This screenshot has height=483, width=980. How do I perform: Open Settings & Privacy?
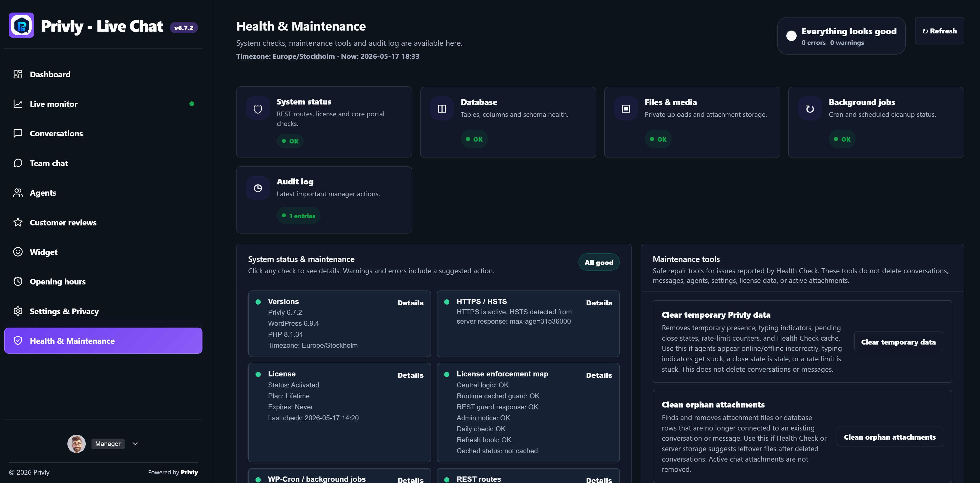pos(103,311)
